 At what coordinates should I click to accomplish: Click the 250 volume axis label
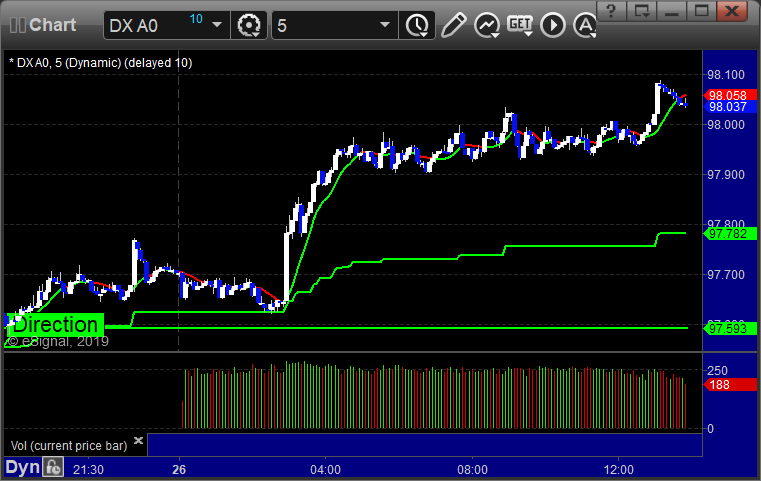[x=717, y=371]
